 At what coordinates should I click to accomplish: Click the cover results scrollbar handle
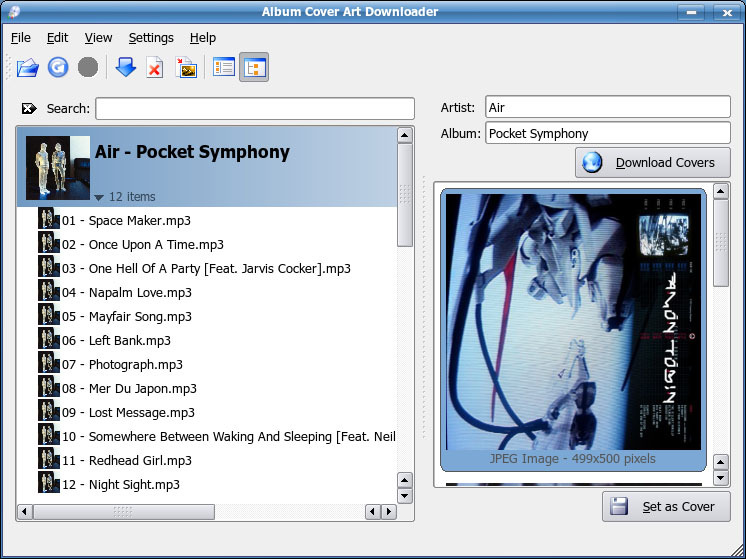click(721, 243)
